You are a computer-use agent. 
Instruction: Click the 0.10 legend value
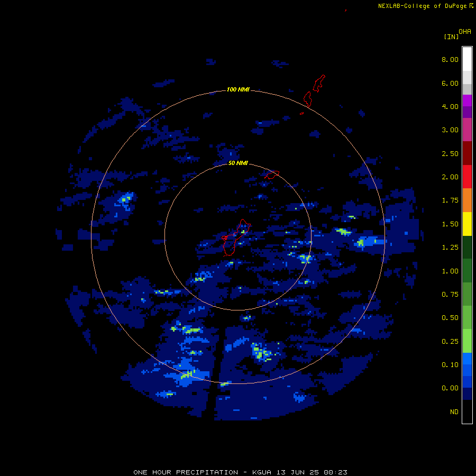pyautogui.click(x=450, y=365)
